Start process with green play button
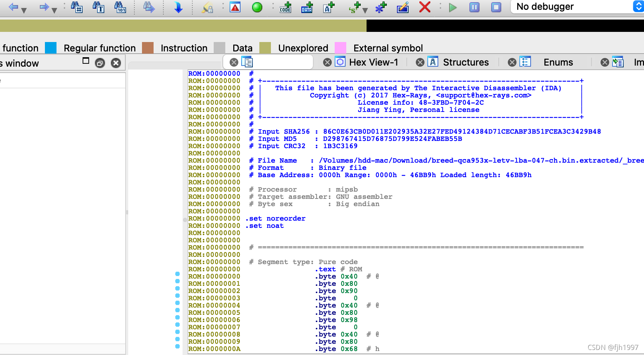Image resolution: width=644 pixels, height=355 pixels. [452, 7]
